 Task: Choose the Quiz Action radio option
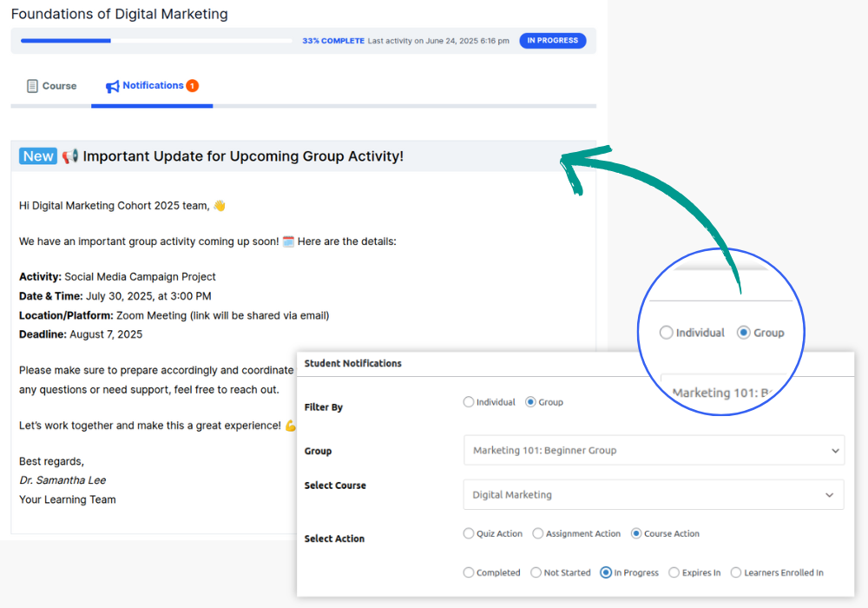coord(469,533)
